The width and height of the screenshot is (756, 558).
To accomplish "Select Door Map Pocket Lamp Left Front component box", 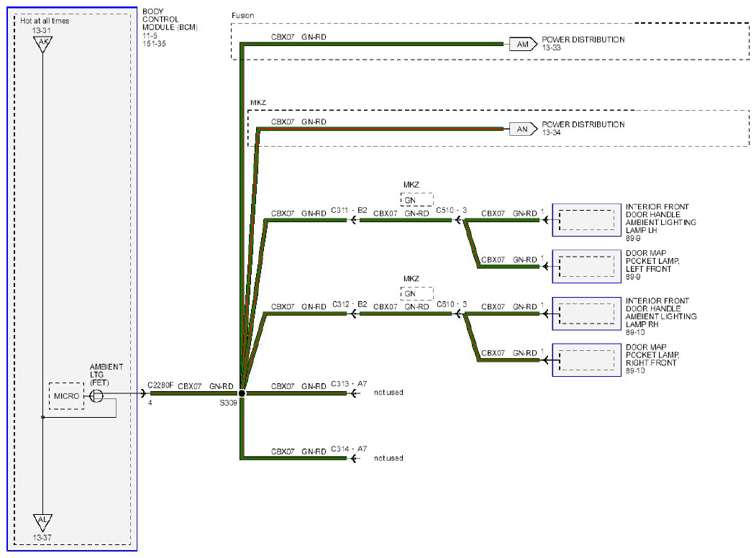I will tap(586, 266).
